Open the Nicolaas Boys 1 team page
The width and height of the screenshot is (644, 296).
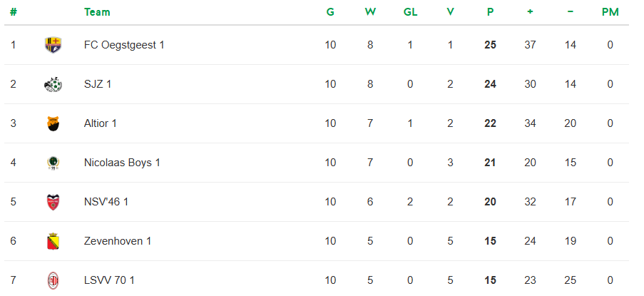122,163
